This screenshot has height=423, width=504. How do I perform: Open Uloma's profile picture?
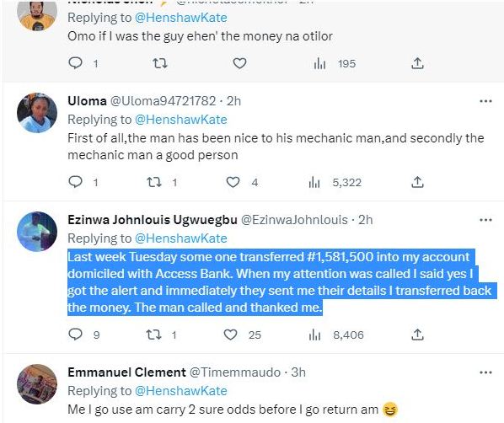click(x=37, y=113)
